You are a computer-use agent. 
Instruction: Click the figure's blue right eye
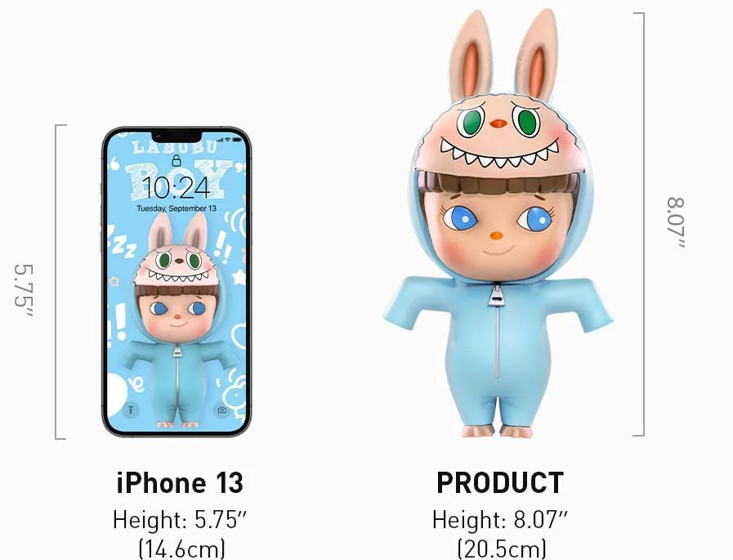pyautogui.click(x=534, y=218)
